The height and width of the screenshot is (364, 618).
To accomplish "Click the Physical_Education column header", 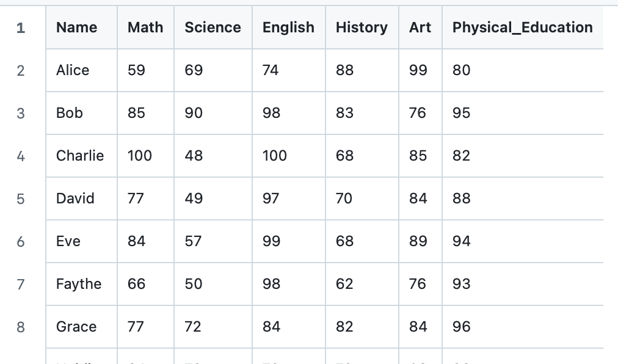I will click(x=522, y=27).
